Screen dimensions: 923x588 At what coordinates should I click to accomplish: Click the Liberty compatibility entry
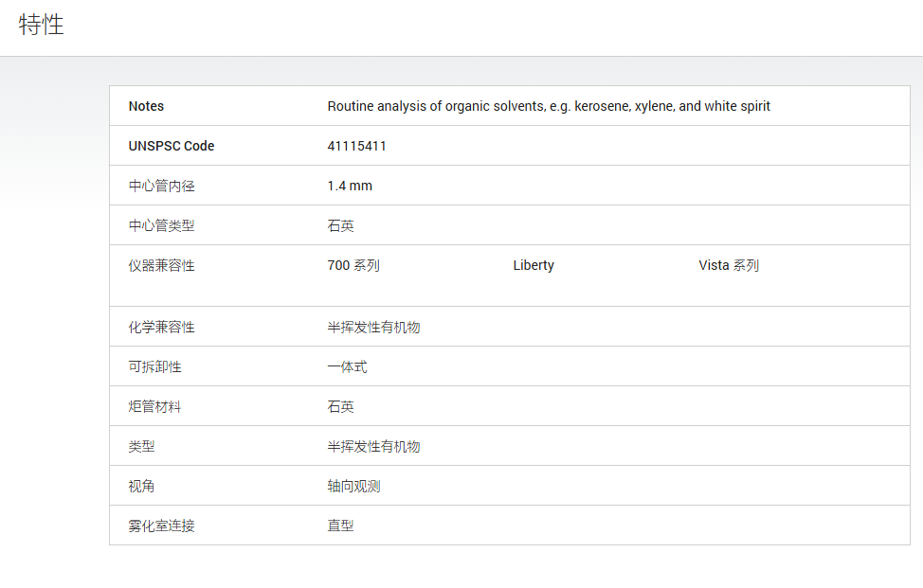[x=534, y=265]
